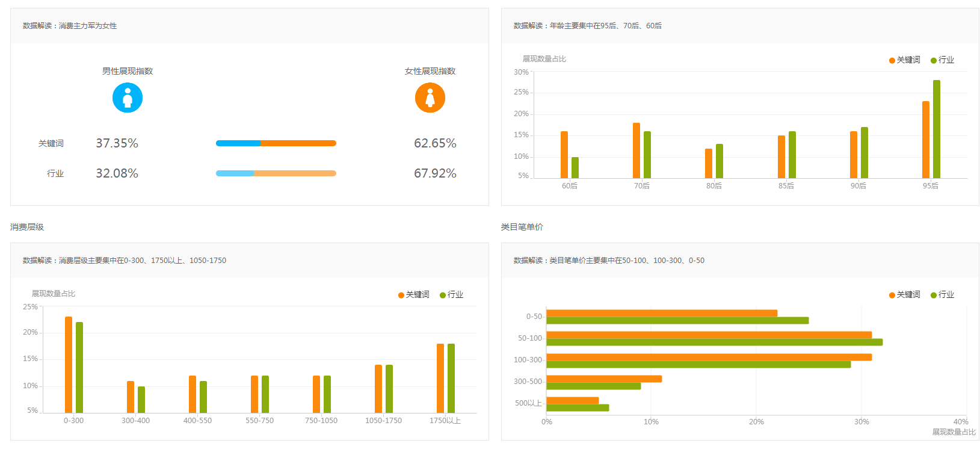Select the orange 关键词 bar for 500以上 price
The image size is (980, 452).
[x=573, y=400]
